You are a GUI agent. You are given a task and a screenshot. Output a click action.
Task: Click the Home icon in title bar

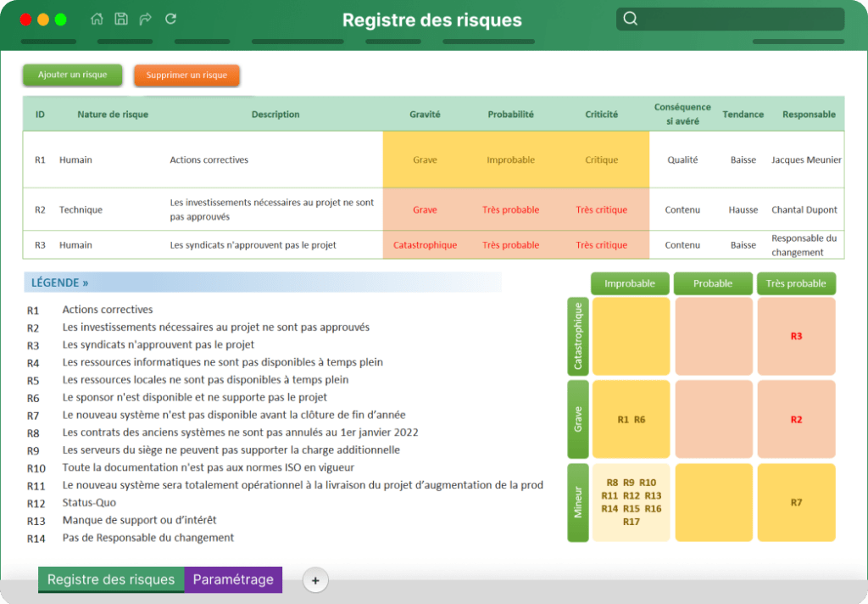97,19
